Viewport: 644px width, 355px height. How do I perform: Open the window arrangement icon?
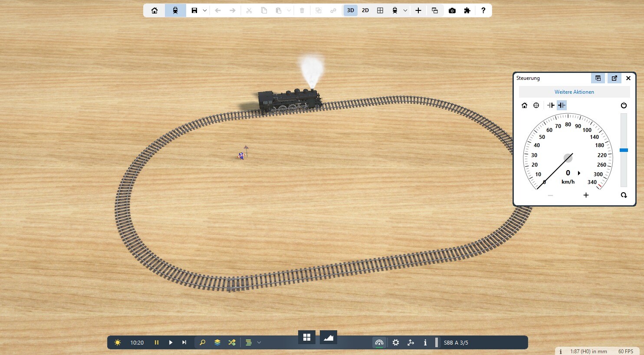[435, 10]
